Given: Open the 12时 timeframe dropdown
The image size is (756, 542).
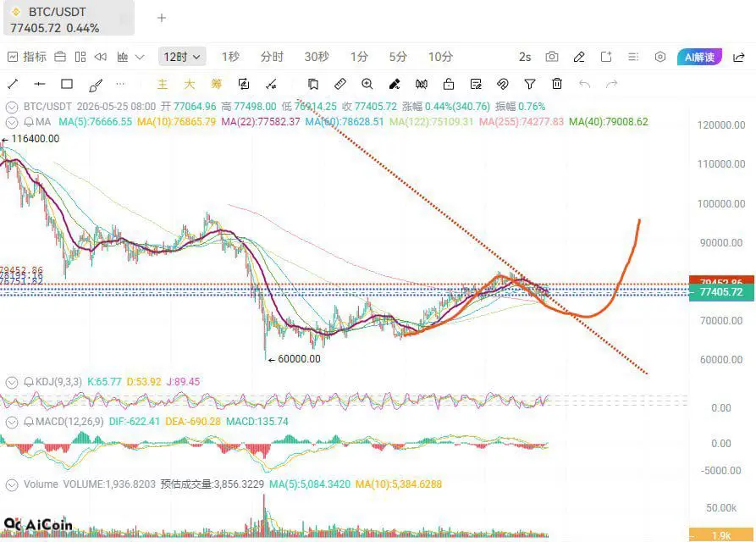Looking at the screenshot, I should click(182, 57).
